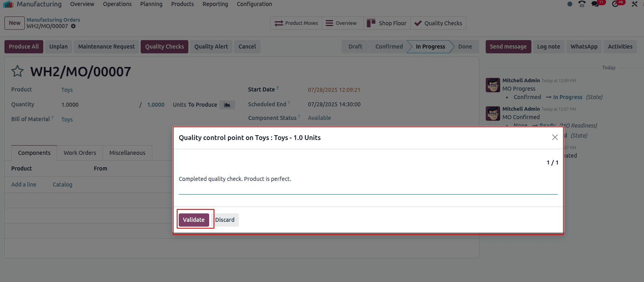Open the Toys product link
Image resolution: width=644 pixels, height=282 pixels.
pos(67,90)
